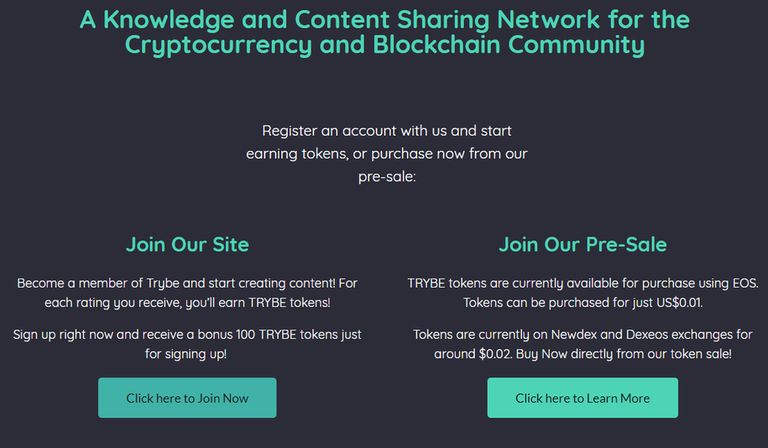Click 'Cryptocurrency and Blockchain Community' headline line
Screen dimensions: 768x448
pos(384,45)
